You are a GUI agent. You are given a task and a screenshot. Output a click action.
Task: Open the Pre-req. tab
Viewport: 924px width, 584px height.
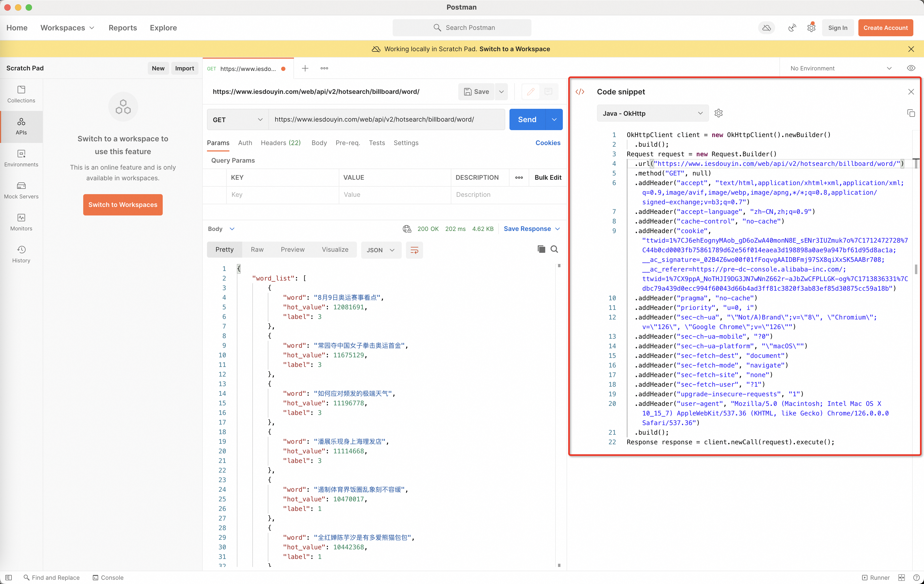click(348, 143)
